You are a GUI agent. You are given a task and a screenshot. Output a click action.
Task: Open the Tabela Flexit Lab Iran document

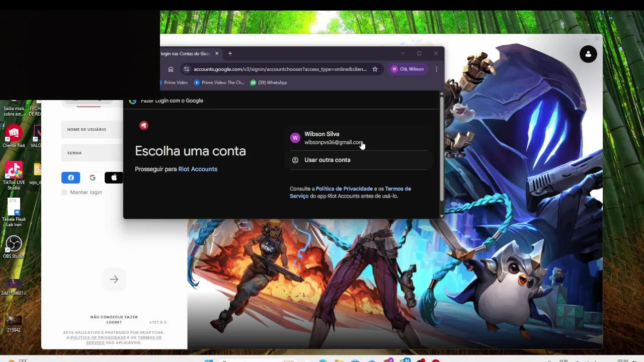pyautogui.click(x=14, y=212)
